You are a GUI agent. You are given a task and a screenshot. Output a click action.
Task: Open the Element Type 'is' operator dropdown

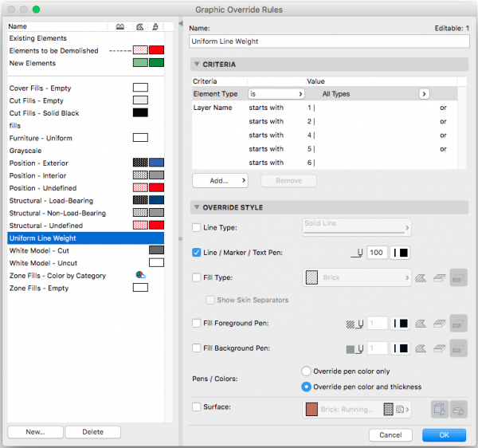pyautogui.click(x=276, y=94)
